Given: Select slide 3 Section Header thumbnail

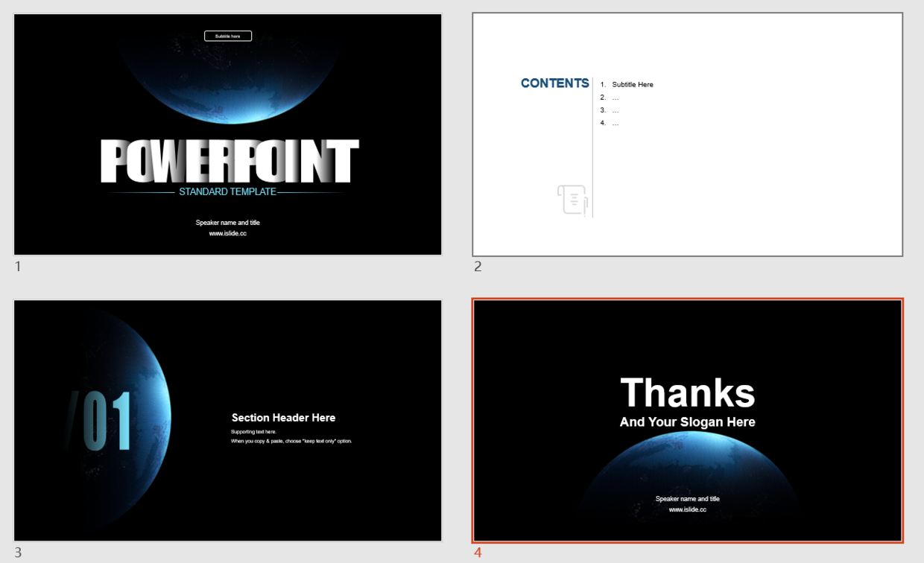Looking at the screenshot, I should click(x=228, y=421).
